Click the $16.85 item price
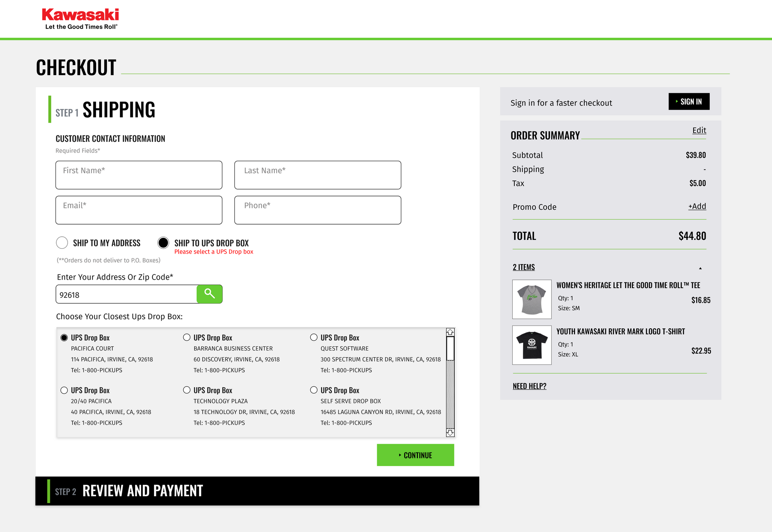Viewport: 772px width, 532px height. (701, 300)
